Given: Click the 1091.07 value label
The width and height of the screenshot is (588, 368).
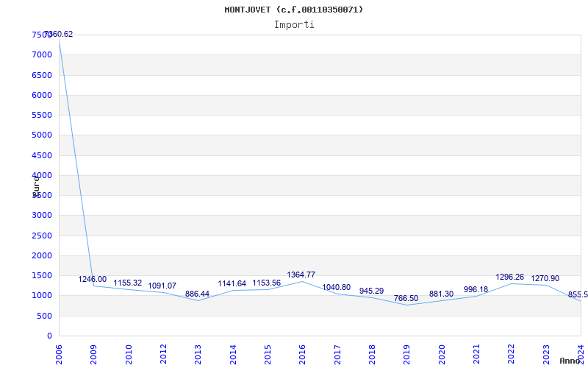Looking at the screenshot, I should [162, 286].
